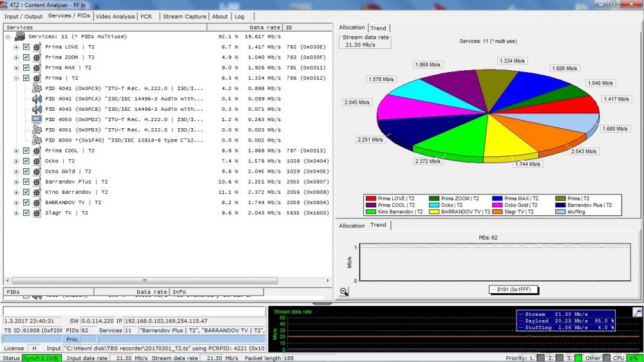Click the Barrandov Plus service gear icon

[x=37, y=182]
